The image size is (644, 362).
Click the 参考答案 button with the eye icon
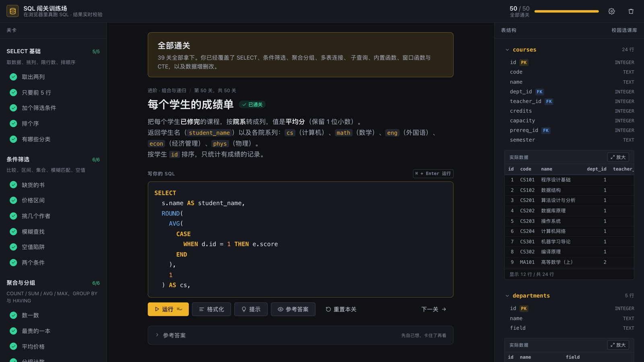(293, 309)
